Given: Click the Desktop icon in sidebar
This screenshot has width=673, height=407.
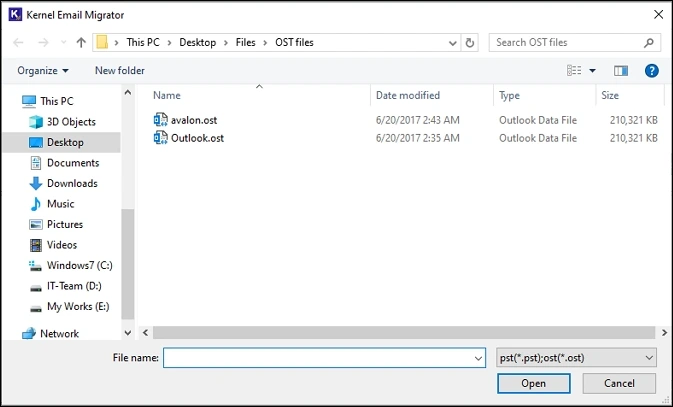Looking at the screenshot, I should click(36, 143).
